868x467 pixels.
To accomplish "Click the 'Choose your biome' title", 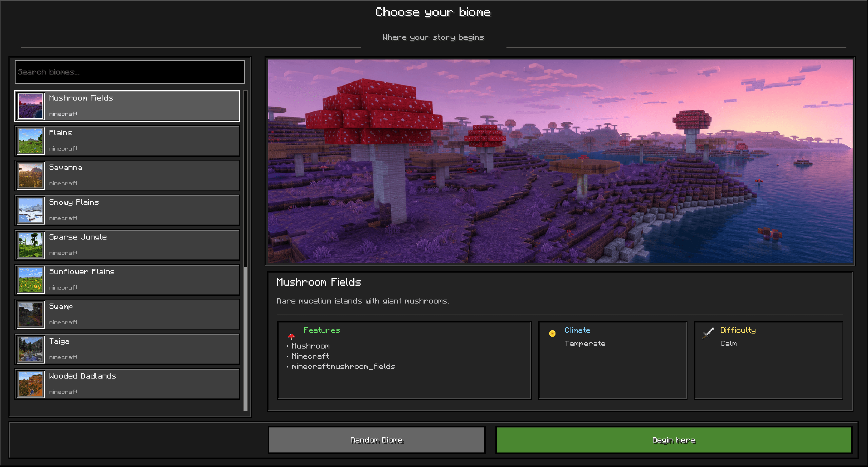I will (433, 12).
